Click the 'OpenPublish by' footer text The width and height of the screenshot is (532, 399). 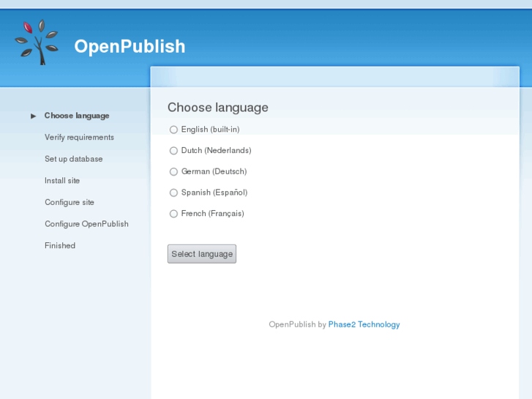click(297, 324)
